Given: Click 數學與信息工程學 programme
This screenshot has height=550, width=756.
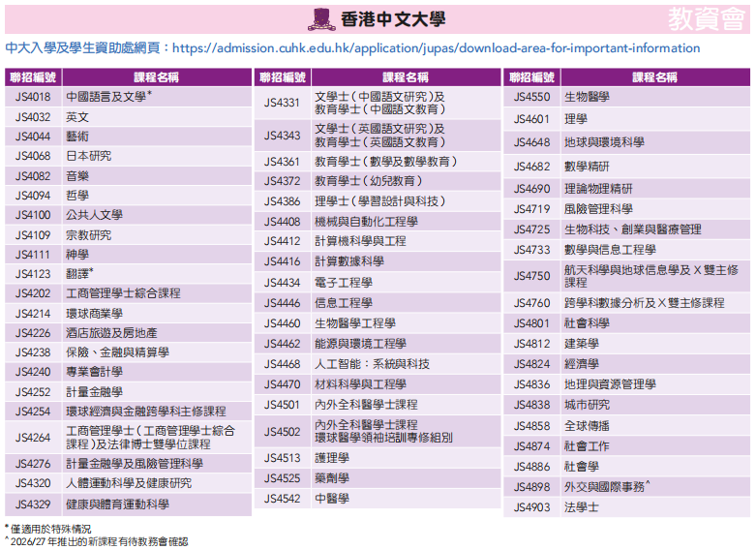Looking at the screenshot, I should coord(611,250).
